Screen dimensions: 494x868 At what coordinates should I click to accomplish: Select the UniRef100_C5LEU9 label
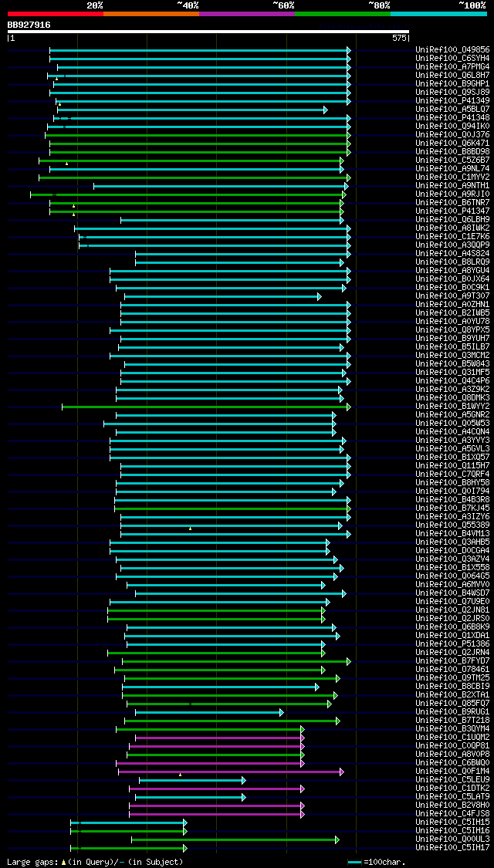[452, 780]
